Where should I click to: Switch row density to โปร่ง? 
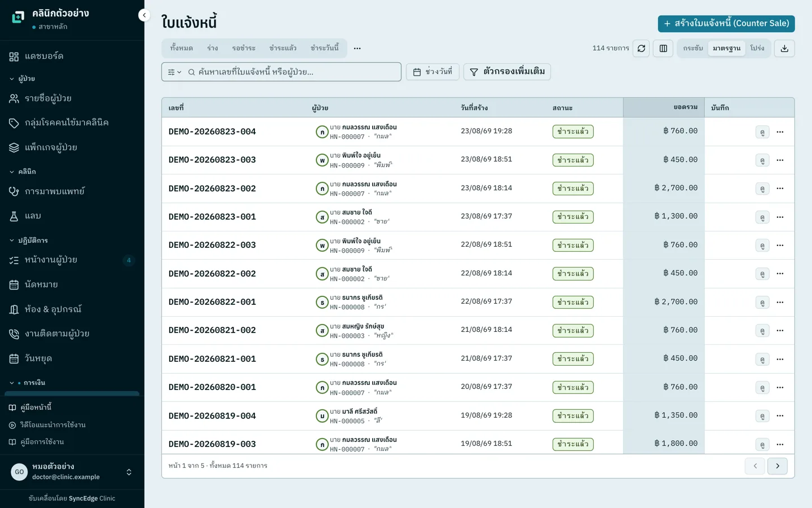[757, 49]
